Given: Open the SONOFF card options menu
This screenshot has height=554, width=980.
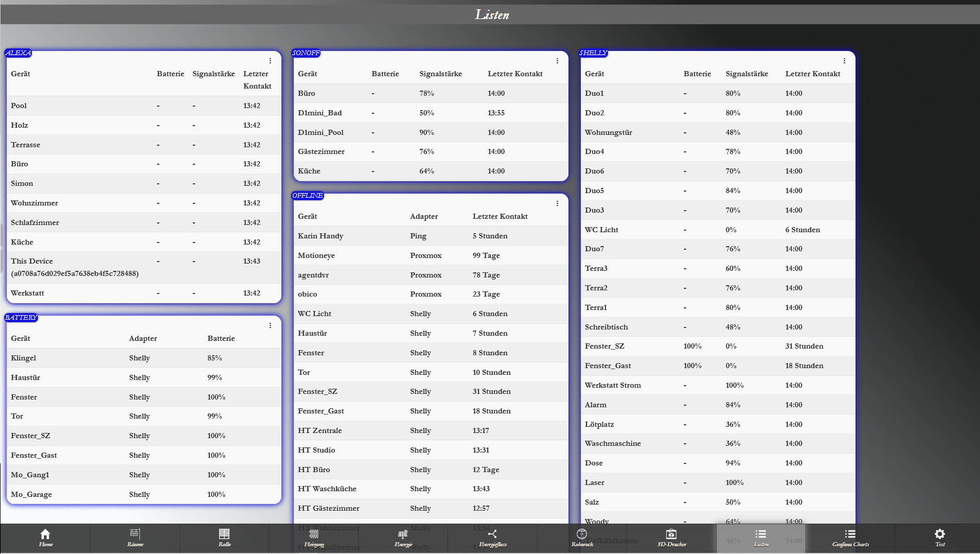Looking at the screenshot, I should (x=557, y=61).
